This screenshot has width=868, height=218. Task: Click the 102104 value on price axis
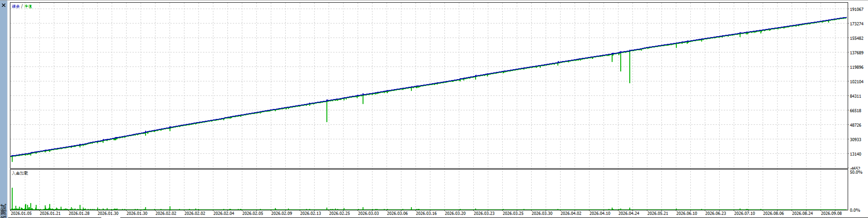tap(857, 82)
